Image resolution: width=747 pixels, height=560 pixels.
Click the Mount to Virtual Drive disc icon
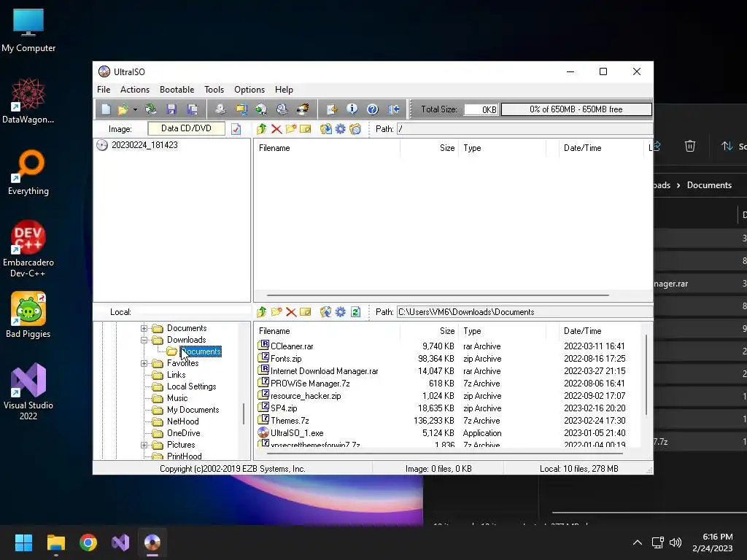click(x=262, y=109)
